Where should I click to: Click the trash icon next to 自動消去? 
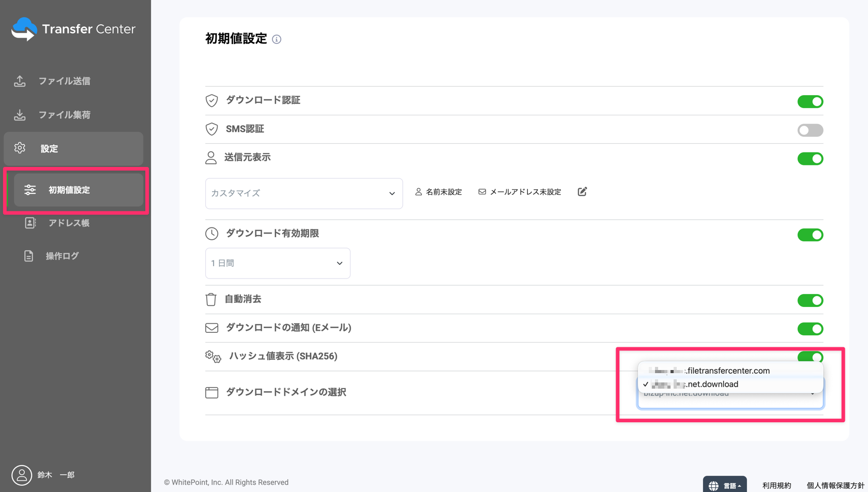pos(211,299)
